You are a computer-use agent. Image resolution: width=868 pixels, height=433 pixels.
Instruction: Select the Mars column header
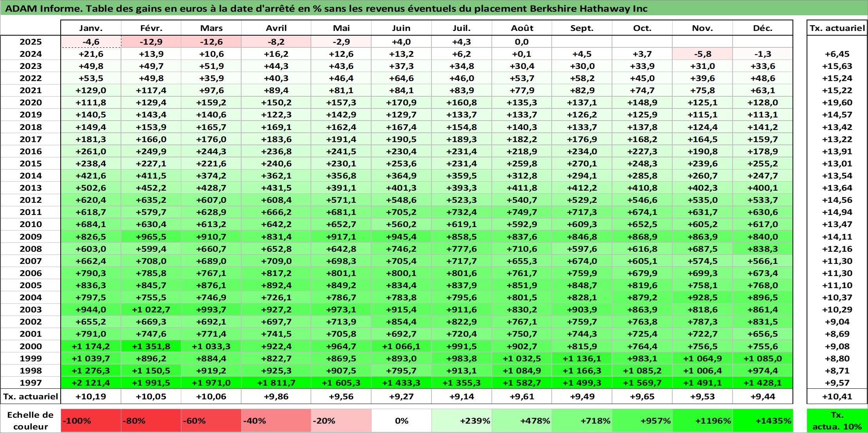coord(211,28)
